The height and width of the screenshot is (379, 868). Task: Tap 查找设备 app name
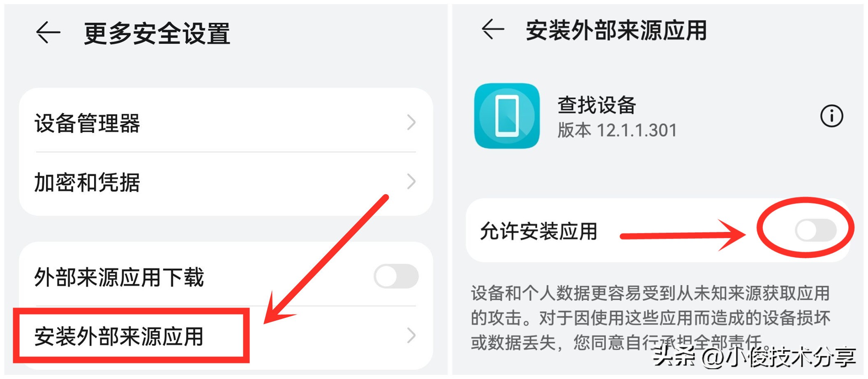[x=597, y=105]
